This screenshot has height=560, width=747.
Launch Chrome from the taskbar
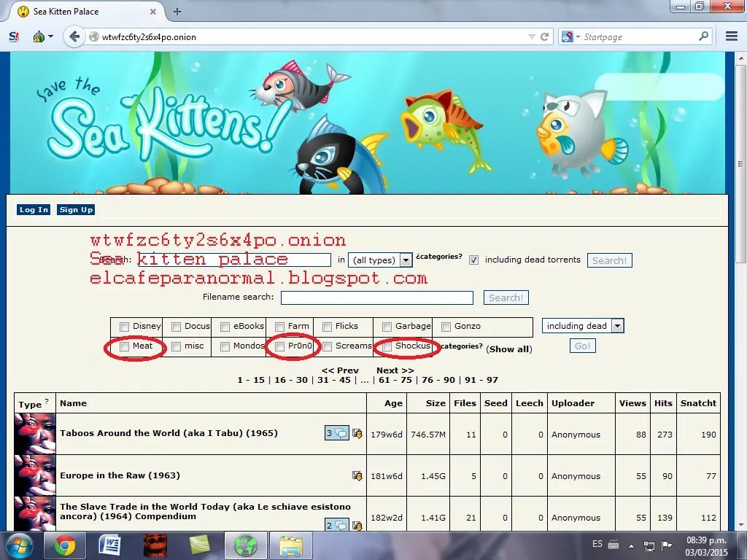point(65,545)
